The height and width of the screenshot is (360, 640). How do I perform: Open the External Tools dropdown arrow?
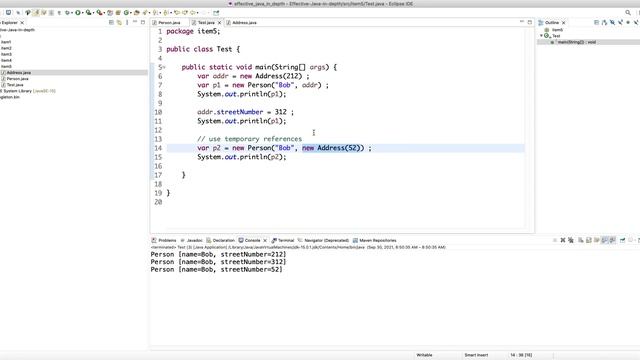coord(104,13)
